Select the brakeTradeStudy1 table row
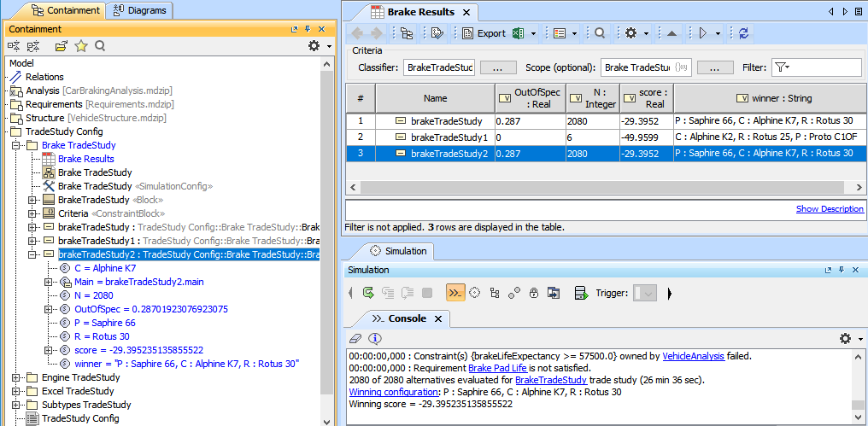868x426 pixels. click(449, 137)
